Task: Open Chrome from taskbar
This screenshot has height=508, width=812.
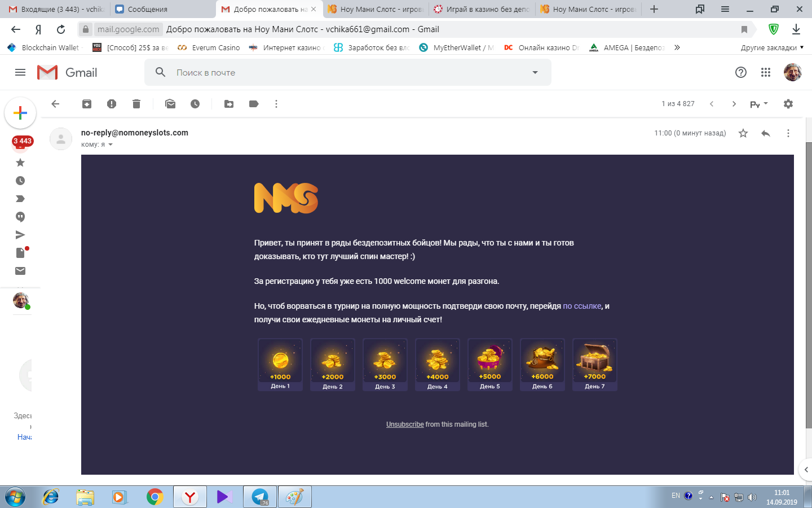Action: pos(155,497)
